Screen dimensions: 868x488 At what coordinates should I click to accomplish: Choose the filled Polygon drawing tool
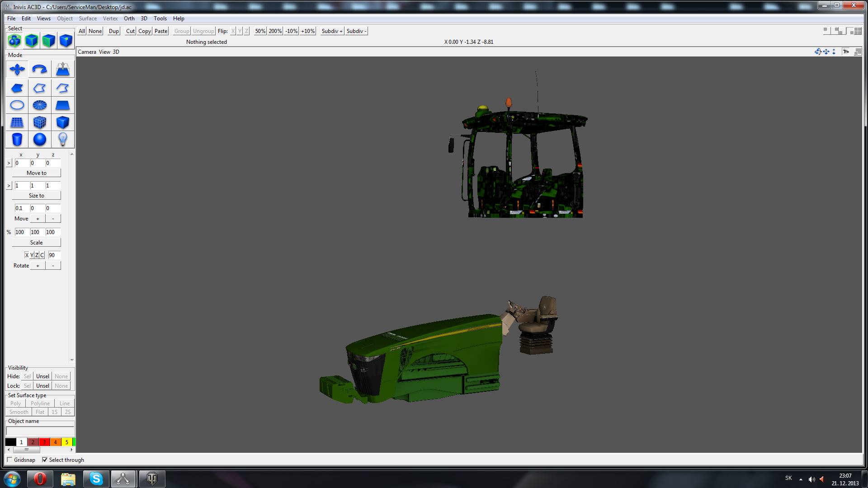click(17, 88)
